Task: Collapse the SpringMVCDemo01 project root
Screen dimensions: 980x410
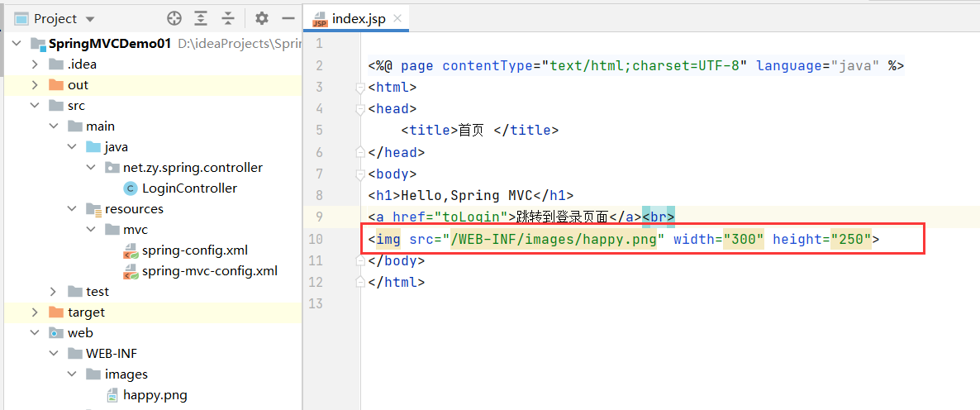Action: (17, 44)
